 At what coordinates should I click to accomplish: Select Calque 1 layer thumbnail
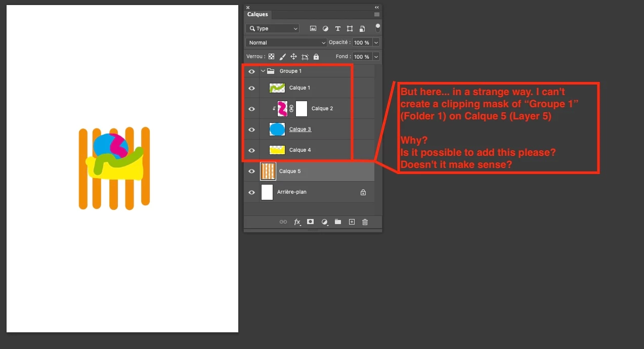(x=277, y=88)
